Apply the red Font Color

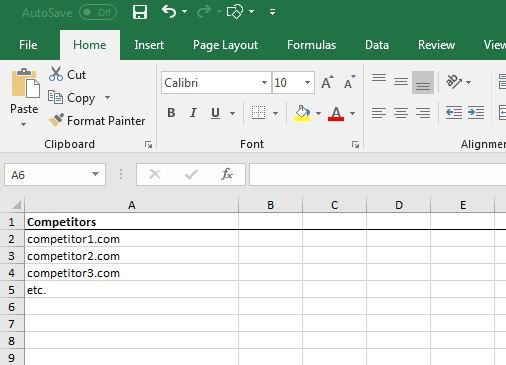pyautogui.click(x=336, y=114)
